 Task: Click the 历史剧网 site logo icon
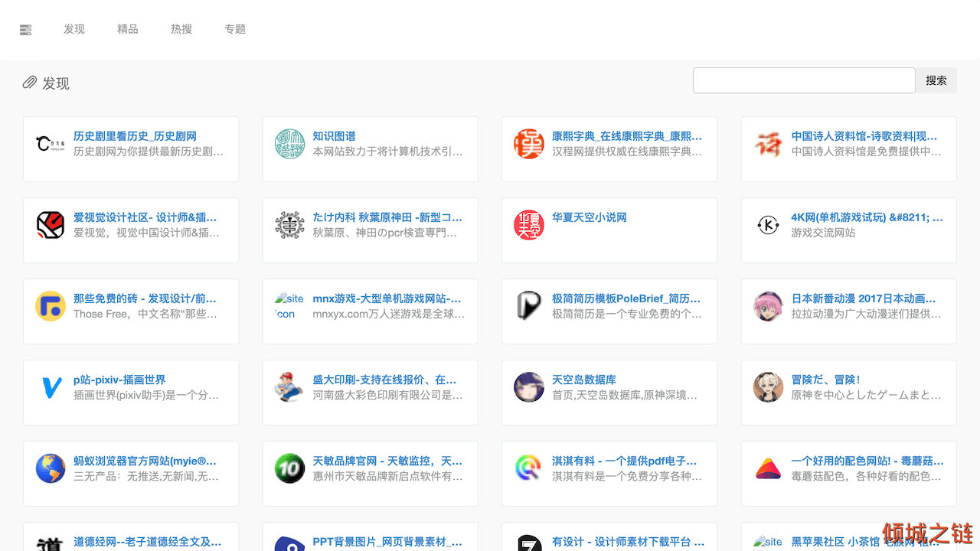(x=51, y=144)
